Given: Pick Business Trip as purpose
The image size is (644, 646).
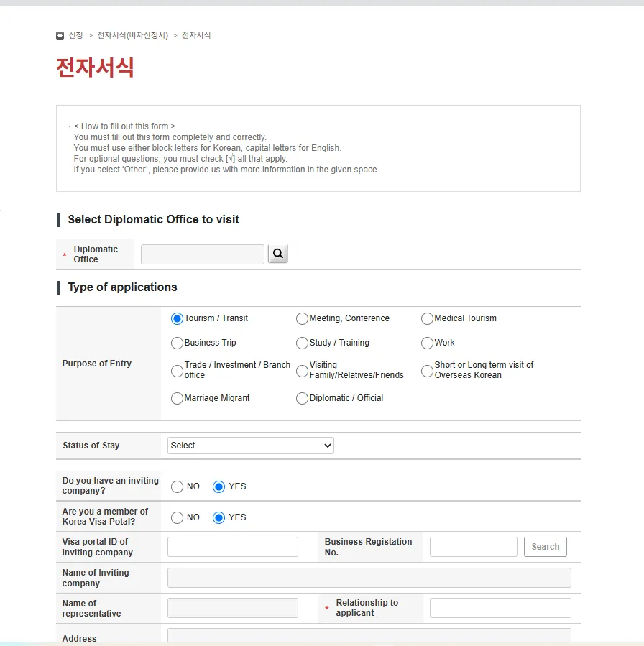Looking at the screenshot, I should coord(177,343).
